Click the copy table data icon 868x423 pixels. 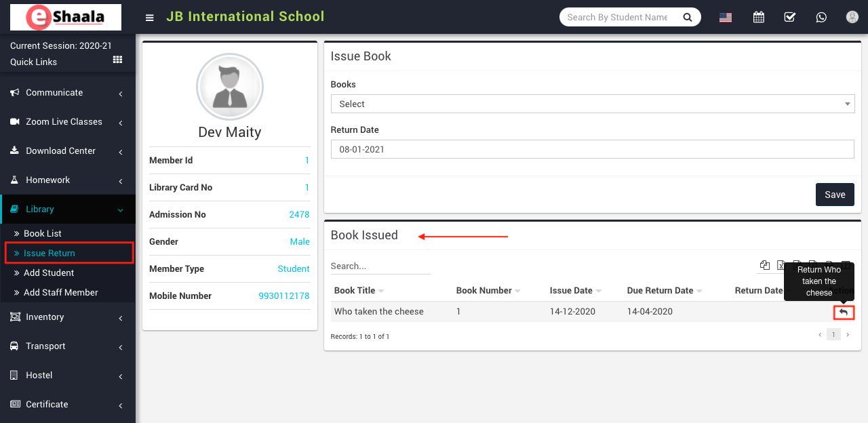pos(765,265)
